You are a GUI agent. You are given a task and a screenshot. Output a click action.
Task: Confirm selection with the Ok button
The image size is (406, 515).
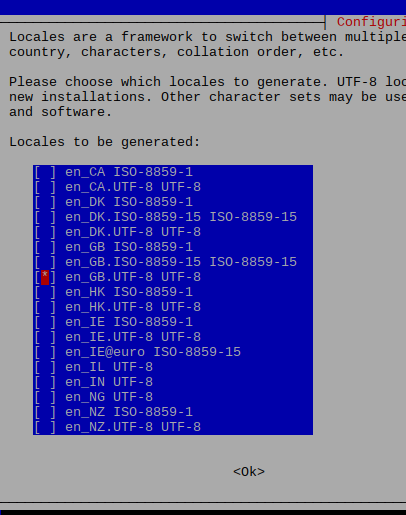pyautogui.click(x=249, y=472)
